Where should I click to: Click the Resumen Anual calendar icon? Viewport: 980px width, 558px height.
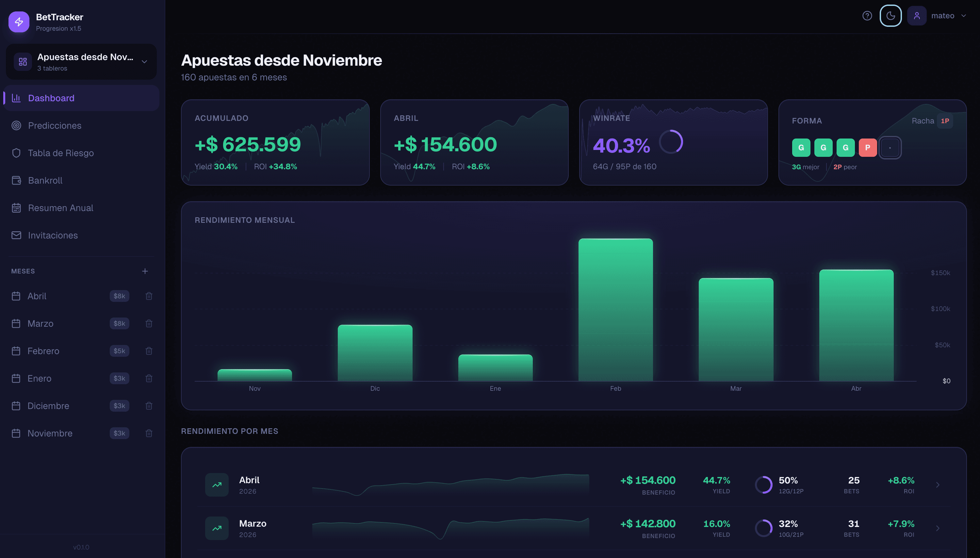coord(16,208)
